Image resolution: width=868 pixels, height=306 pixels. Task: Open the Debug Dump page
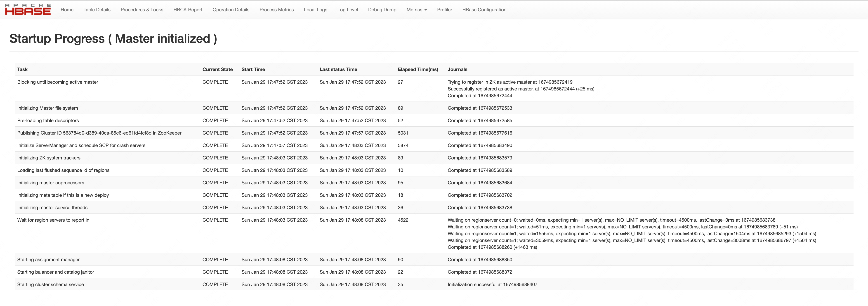[382, 10]
